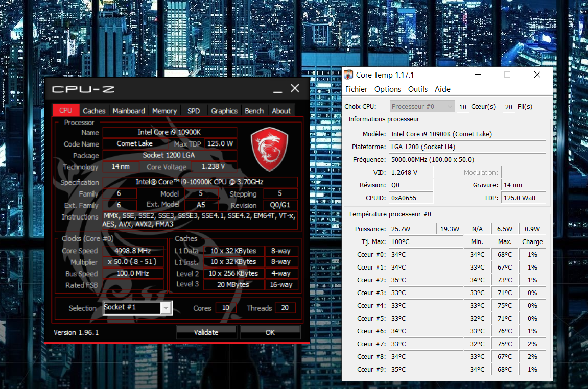This screenshot has width=588, height=389.
Task: Click the Threads count 20 in CPU-Z
Action: pyautogui.click(x=286, y=308)
